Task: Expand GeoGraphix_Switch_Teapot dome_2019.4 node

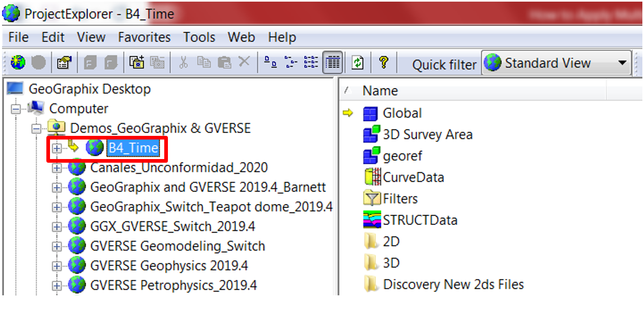Action: (57, 207)
